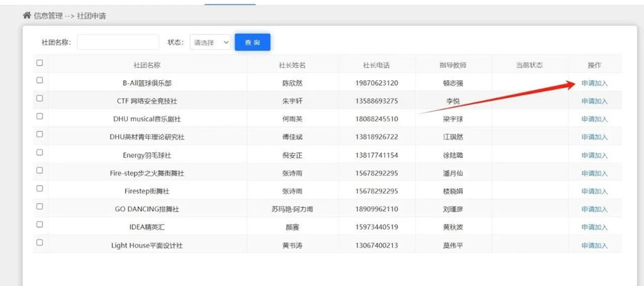Apply to join IDEA精英汇
The height and width of the screenshot is (286, 644).
click(x=594, y=227)
